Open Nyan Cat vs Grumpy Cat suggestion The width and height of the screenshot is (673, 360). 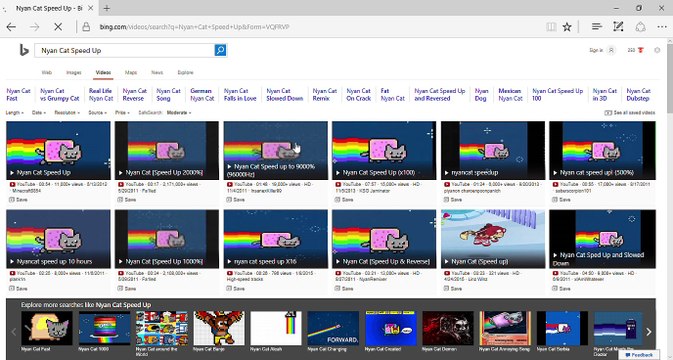coord(60,94)
